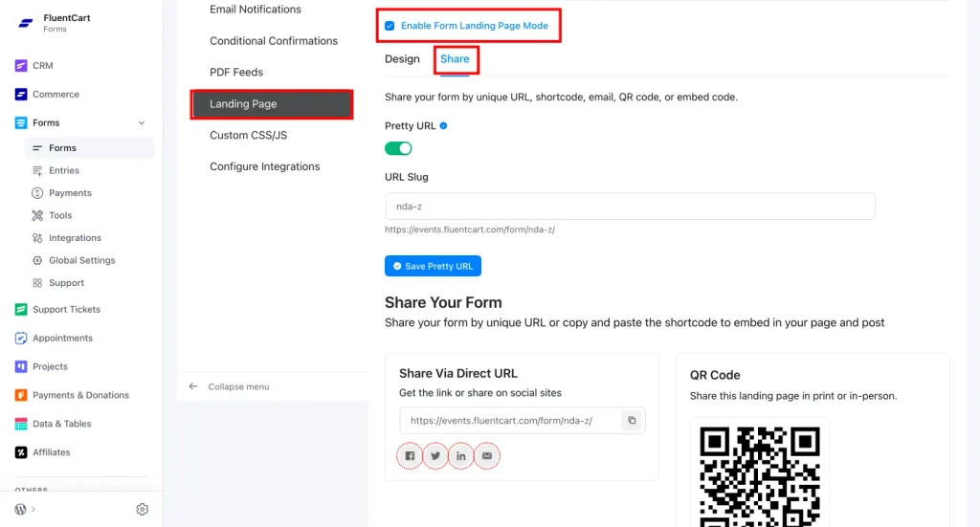The image size is (980, 527).
Task: Collapse the Forms sidebar chevron
Action: click(142, 123)
